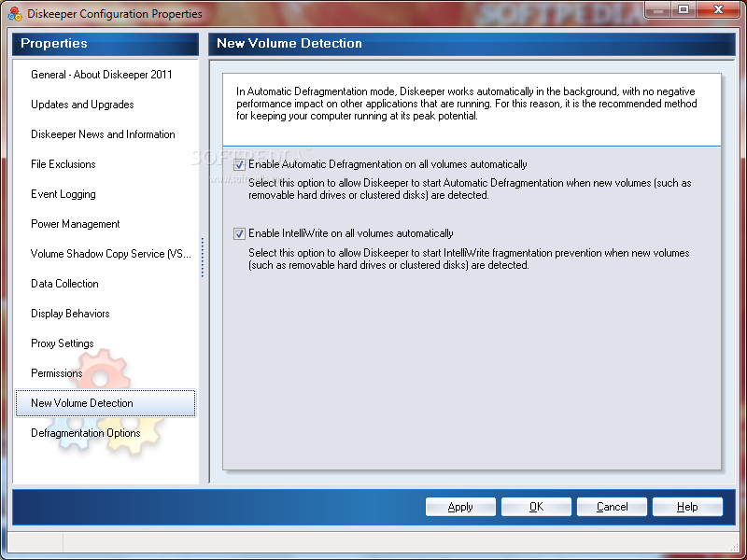The width and height of the screenshot is (747, 560).
Task: Open Proxy Settings page
Action: pyautogui.click(x=63, y=343)
